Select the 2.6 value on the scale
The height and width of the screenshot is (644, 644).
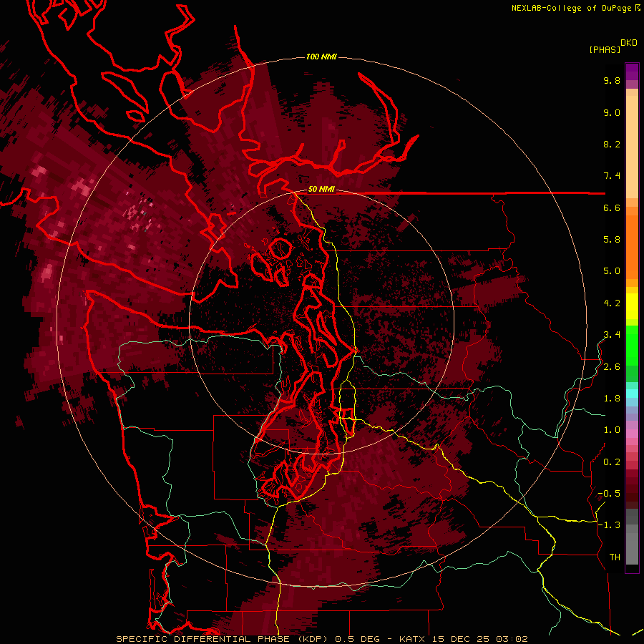(x=612, y=367)
